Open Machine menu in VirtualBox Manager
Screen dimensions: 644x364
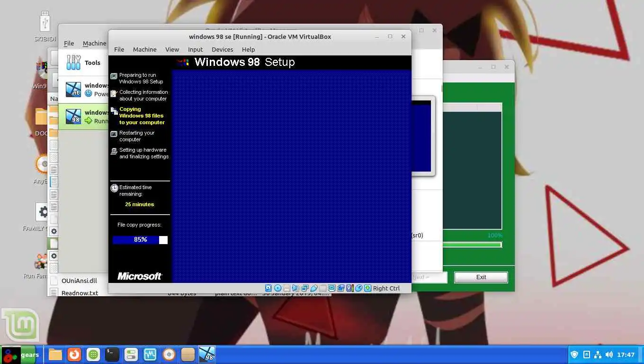coord(94,43)
